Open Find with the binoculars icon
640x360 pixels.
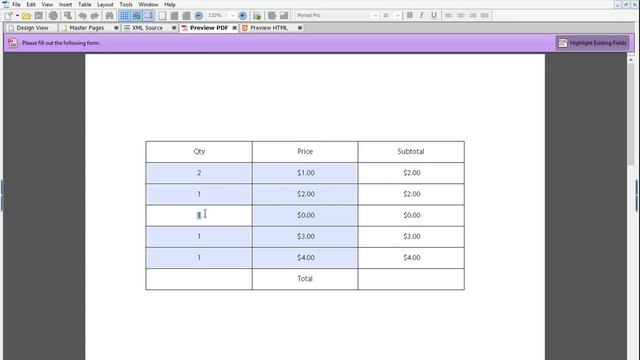(x=109, y=16)
